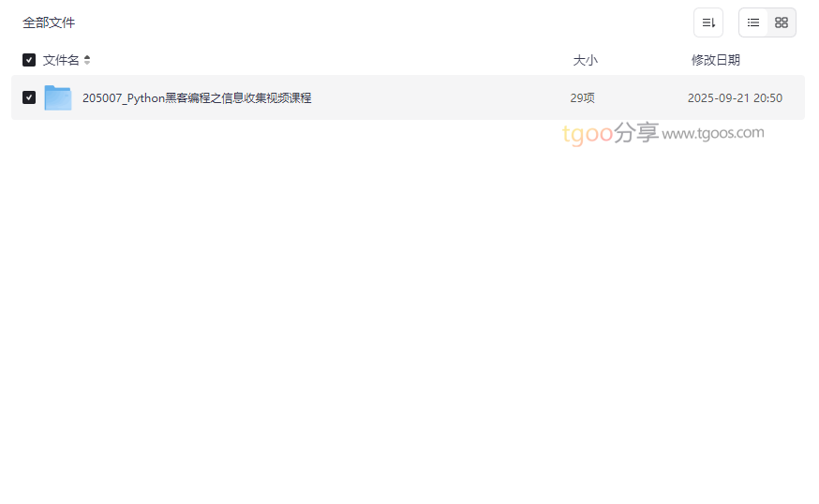
Task: Click the 分享 characters in the watermark
Action: point(635,132)
